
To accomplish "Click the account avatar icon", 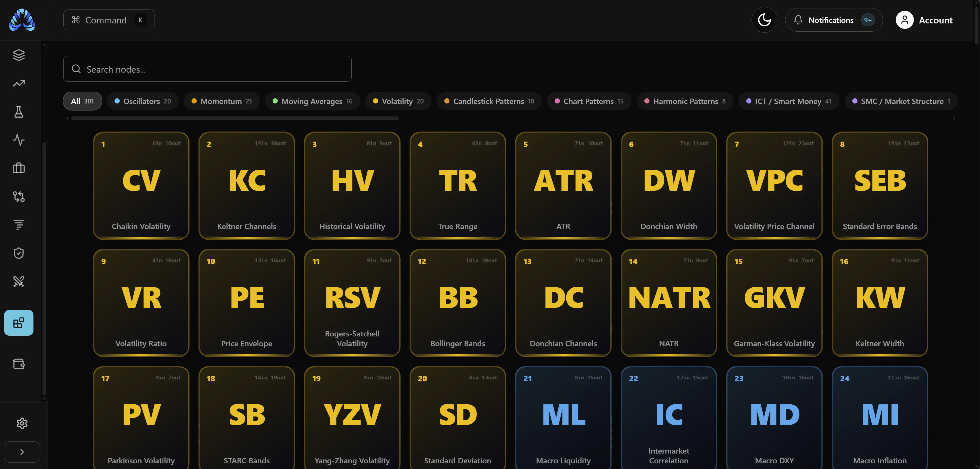I will (905, 20).
